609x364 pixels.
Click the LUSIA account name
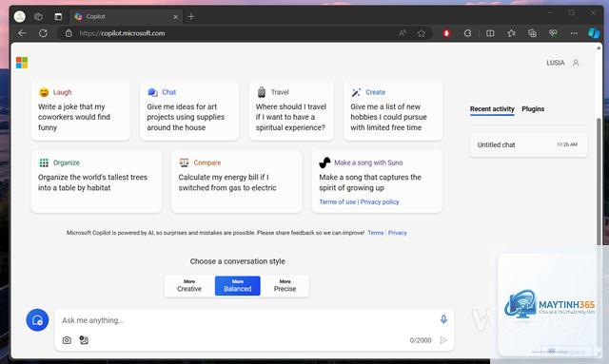click(556, 63)
